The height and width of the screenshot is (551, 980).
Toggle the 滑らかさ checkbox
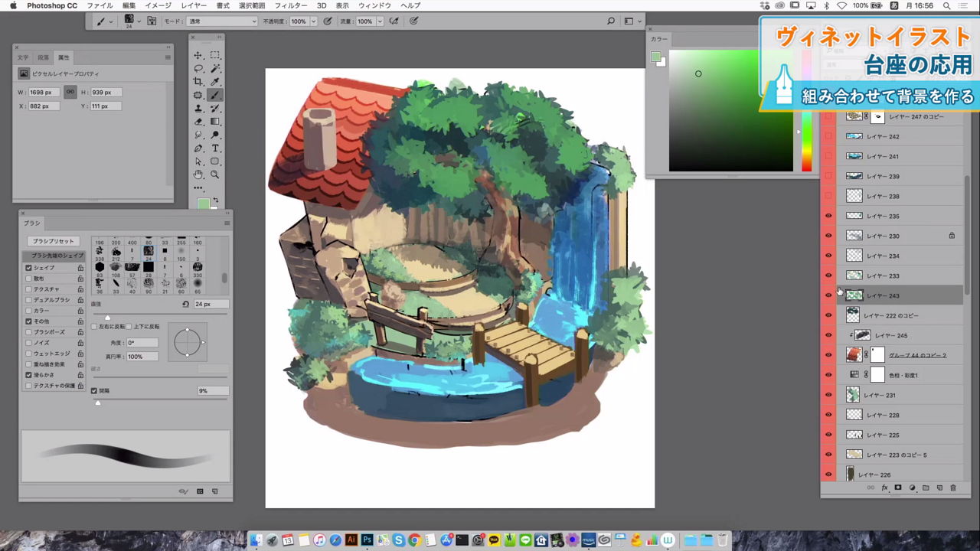[x=28, y=375]
